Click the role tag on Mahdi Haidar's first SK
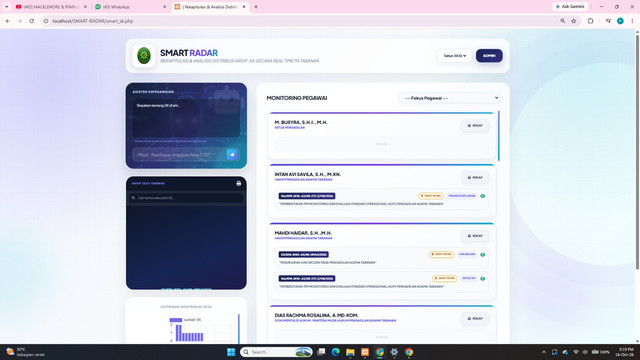The width and height of the screenshot is (640, 360). 467,254
